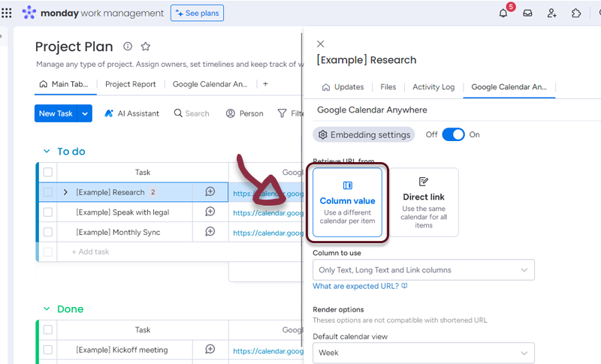Image resolution: width=601 pixels, height=364 pixels.
Task: Open updates for Speak with legal
Action: point(210,212)
